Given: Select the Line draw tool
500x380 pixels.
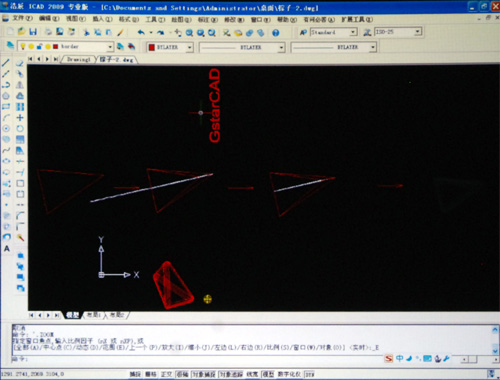Looking at the screenshot, I should tap(6, 63).
